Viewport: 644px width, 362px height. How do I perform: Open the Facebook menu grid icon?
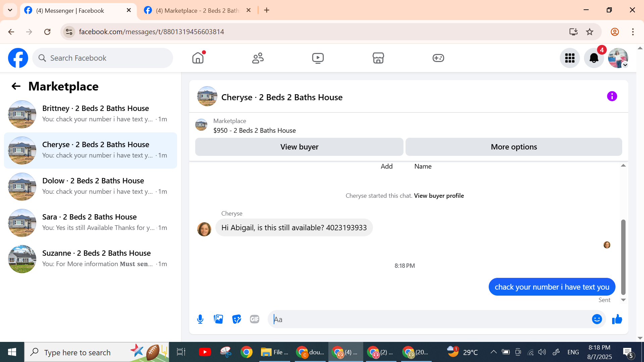[570, 58]
